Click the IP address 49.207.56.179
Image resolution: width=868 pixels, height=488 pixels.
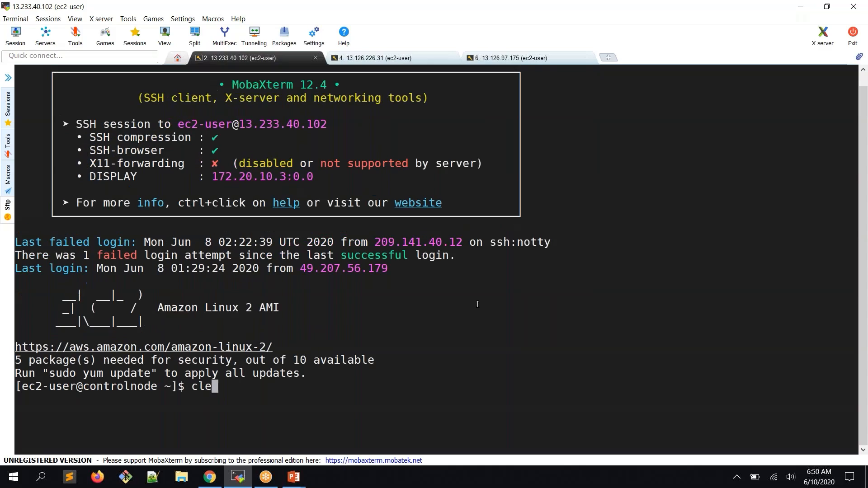pyautogui.click(x=344, y=268)
